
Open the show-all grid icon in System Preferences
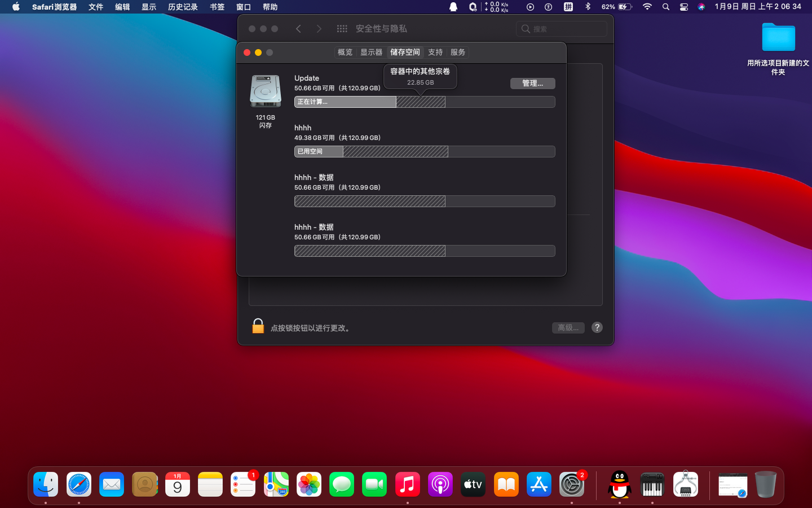click(342, 29)
